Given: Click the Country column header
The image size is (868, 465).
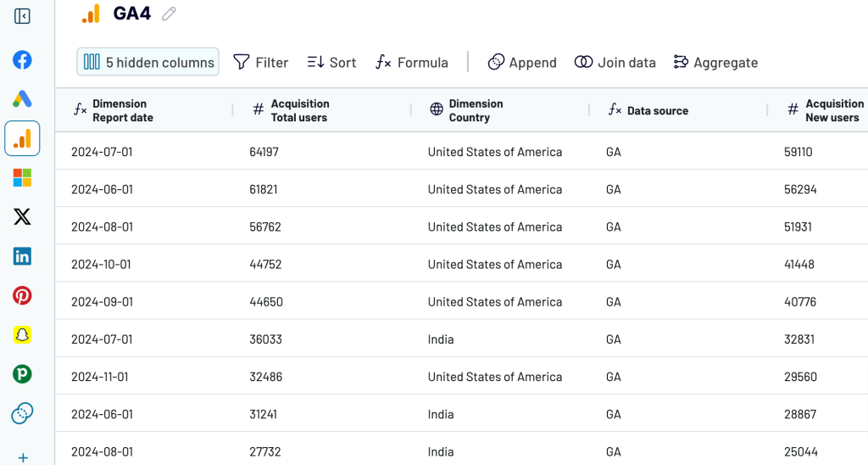Looking at the screenshot, I should [x=476, y=110].
